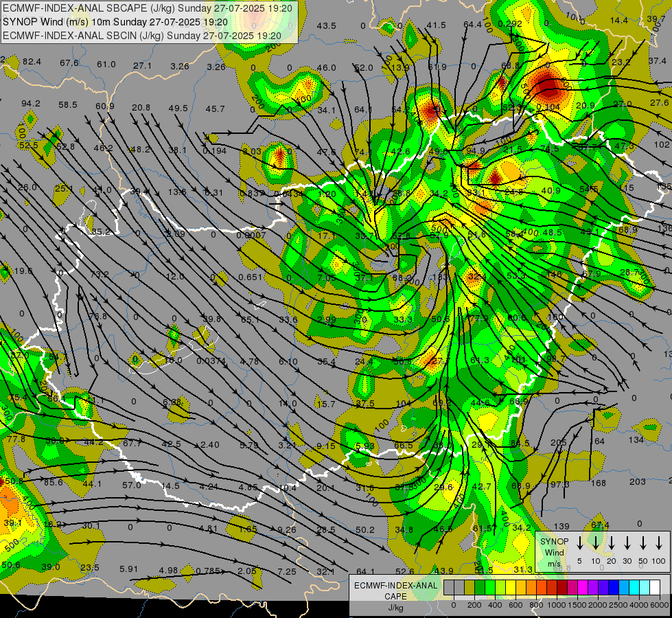Click the map value 134
This screenshot has height=618, width=672.
636,439
